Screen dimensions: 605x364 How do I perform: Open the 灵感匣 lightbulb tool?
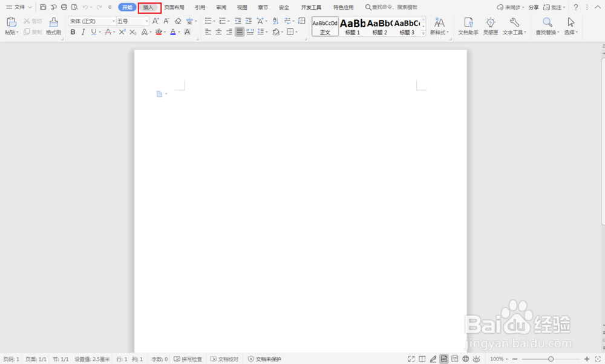click(x=491, y=26)
